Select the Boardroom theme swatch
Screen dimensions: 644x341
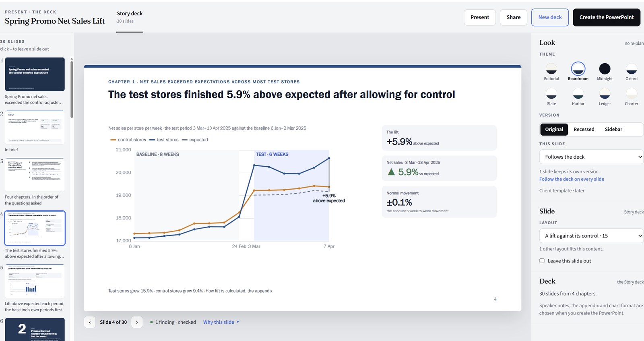(x=578, y=69)
